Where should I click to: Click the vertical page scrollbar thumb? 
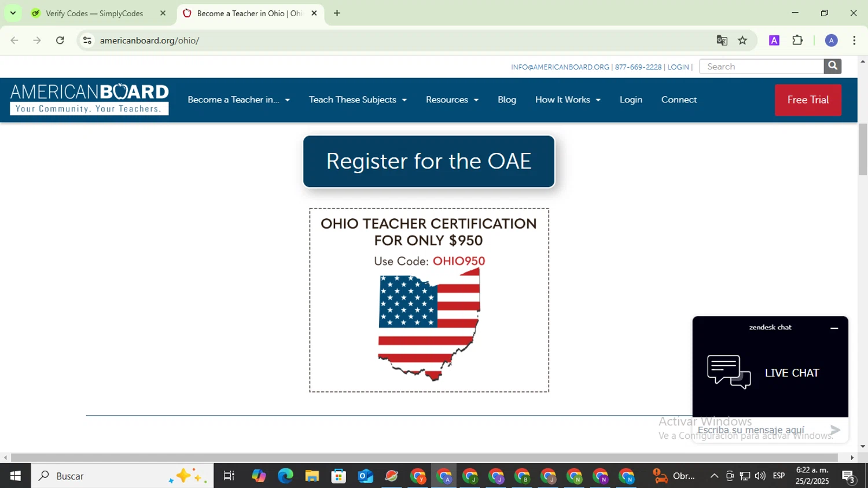[863, 149]
